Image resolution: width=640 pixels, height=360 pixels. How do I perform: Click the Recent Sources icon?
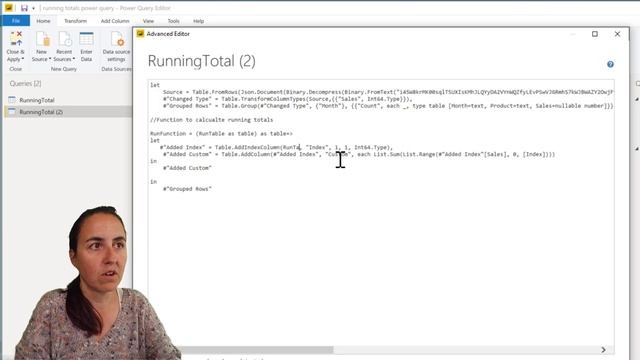(x=64, y=40)
